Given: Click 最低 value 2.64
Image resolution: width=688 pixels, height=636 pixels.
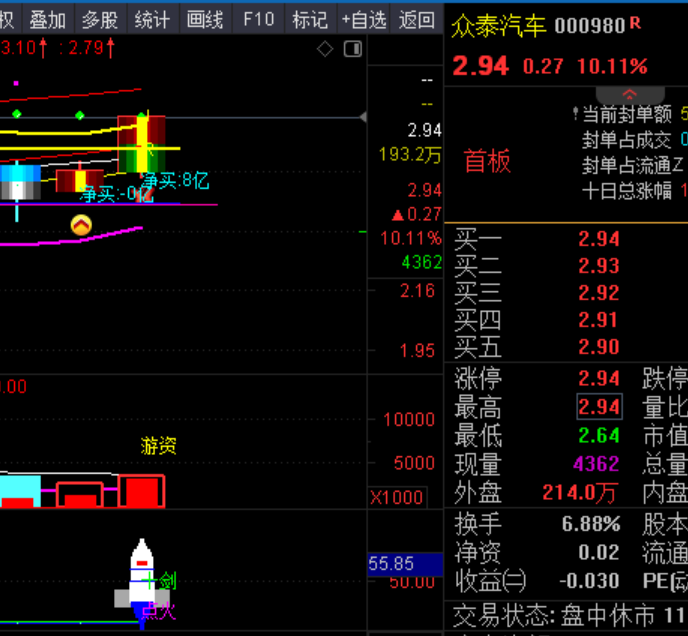Looking at the screenshot, I should pos(598,435).
